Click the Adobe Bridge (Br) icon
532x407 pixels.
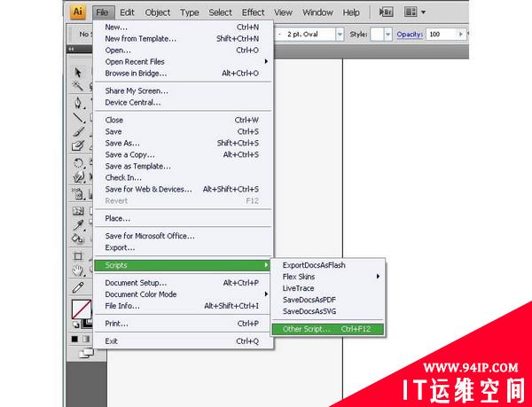[386, 12]
